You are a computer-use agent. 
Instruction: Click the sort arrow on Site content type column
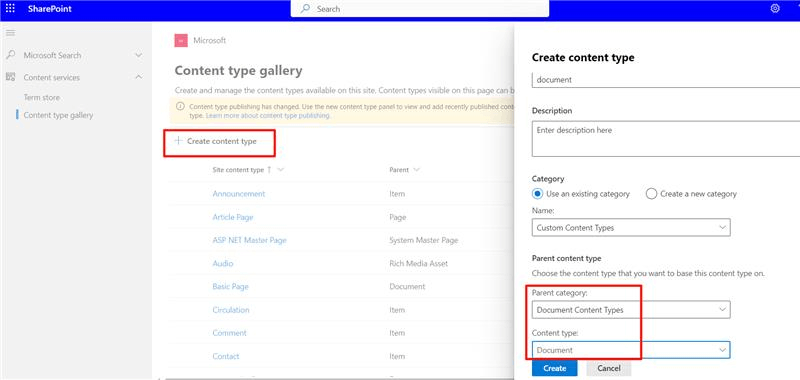269,170
